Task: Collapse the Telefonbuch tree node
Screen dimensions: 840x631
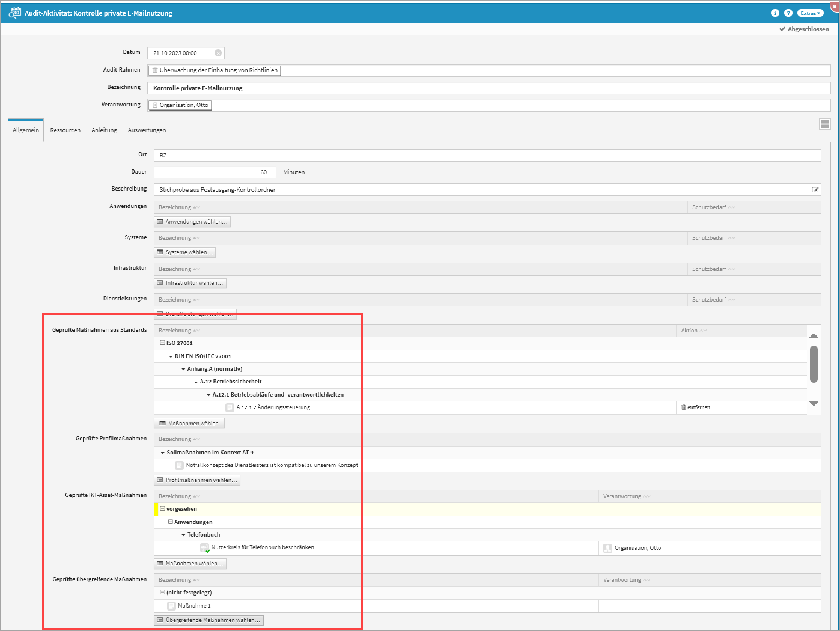Action: click(x=183, y=535)
